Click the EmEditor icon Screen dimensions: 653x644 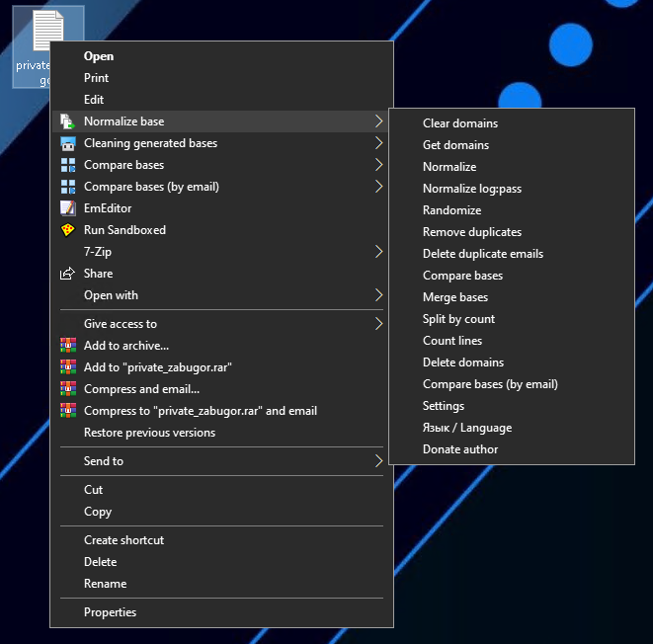(x=67, y=208)
